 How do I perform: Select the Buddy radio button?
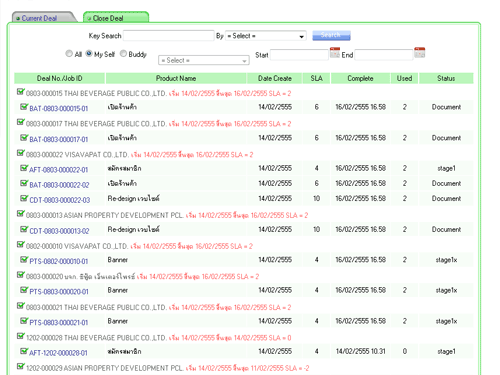[123, 53]
